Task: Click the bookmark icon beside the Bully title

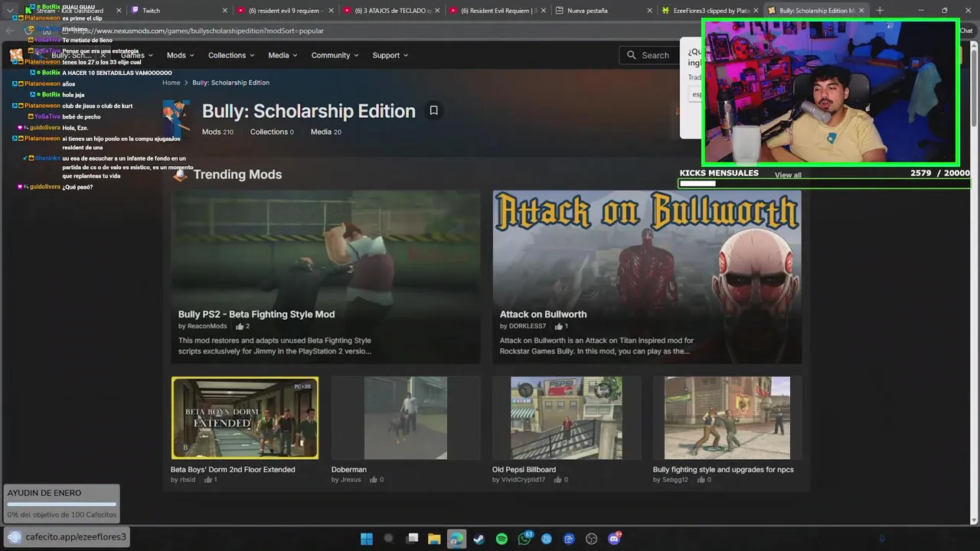Action: (x=433, y=110)
